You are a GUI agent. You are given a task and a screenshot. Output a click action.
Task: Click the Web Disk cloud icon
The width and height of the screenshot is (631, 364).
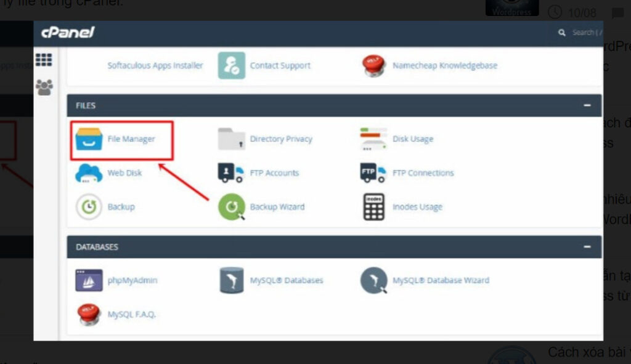[87, 173]
